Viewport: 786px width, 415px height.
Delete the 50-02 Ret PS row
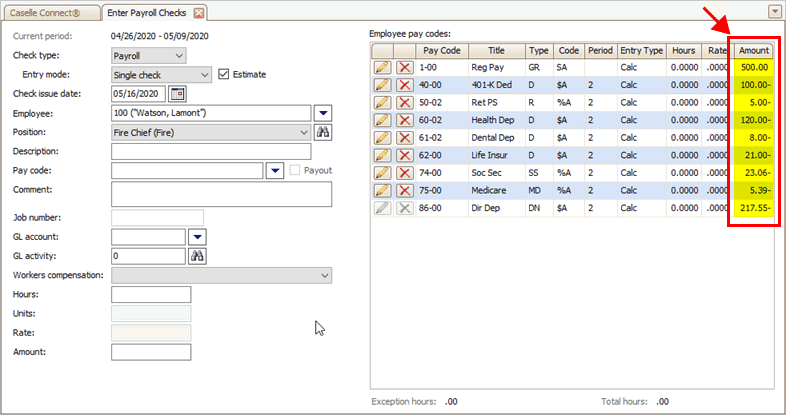tap(405, 102)
